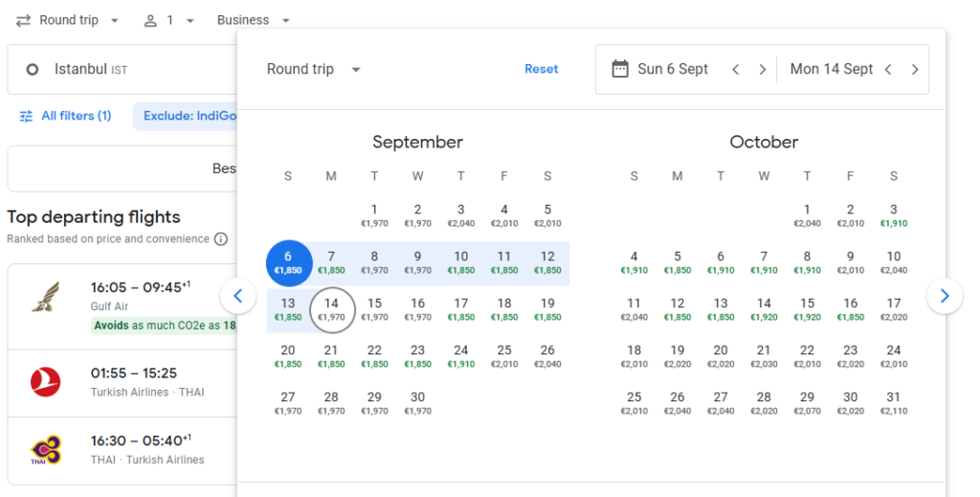Click the Exclude: IndiGo filter chip
Screen dimensions: 980x497
click(189, 116)
